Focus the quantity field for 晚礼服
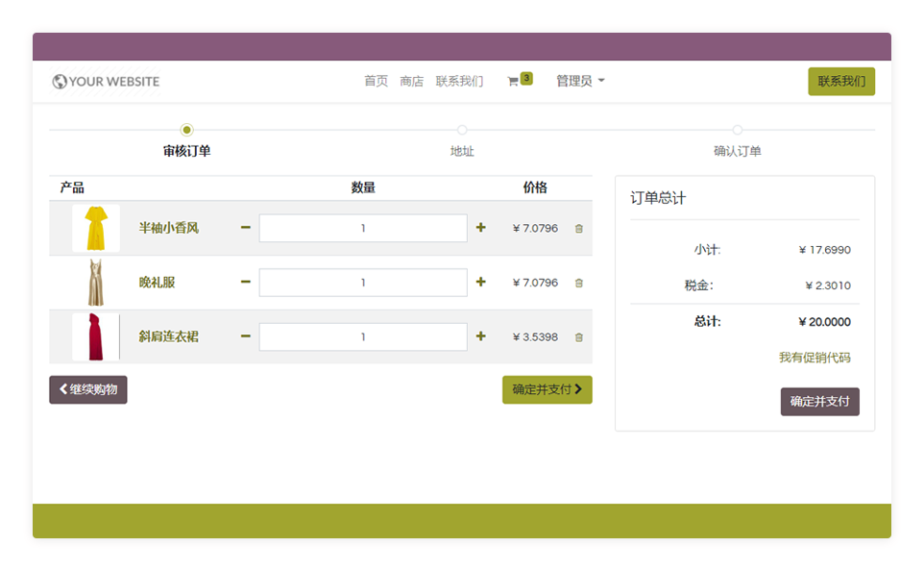The height and width of the screenshot is (571, 924). click(363, 283)
